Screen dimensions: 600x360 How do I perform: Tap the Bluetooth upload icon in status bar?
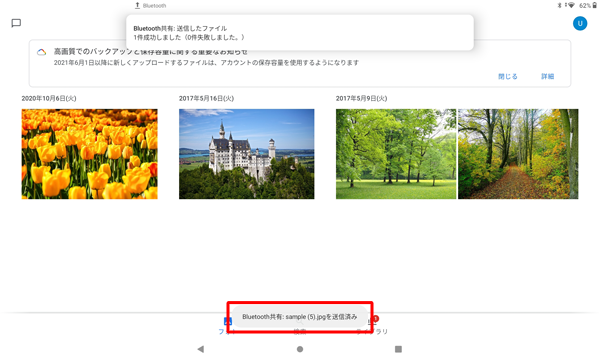(137, 5)
